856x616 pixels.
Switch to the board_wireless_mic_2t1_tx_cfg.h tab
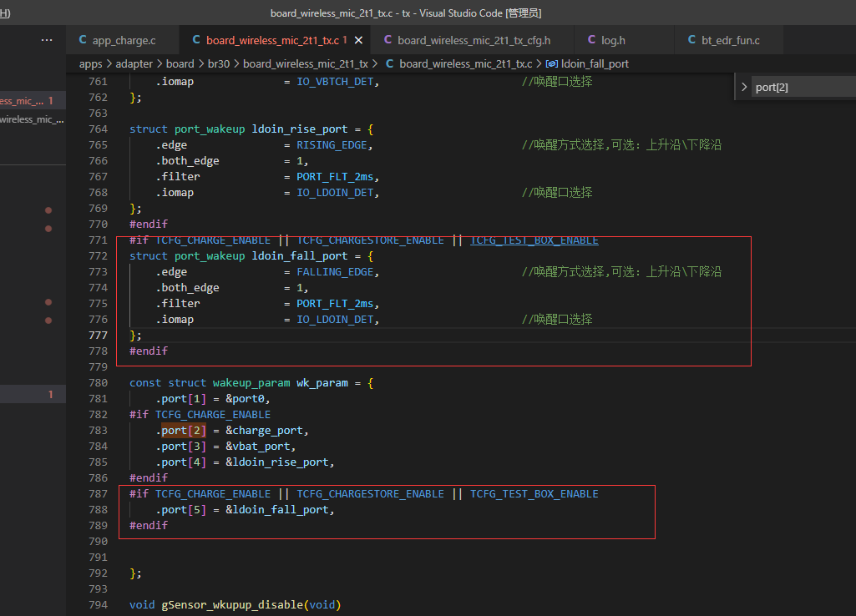point(474,40)
